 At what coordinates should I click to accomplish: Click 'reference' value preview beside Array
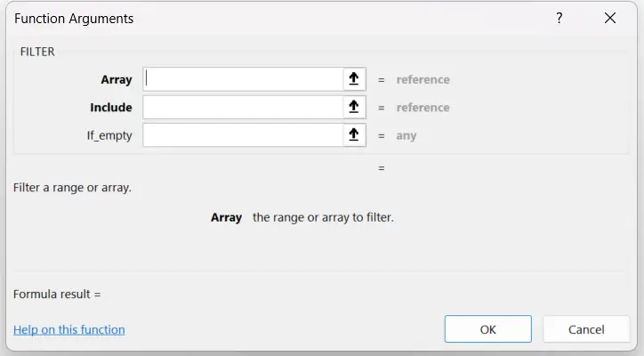[423, 79]
